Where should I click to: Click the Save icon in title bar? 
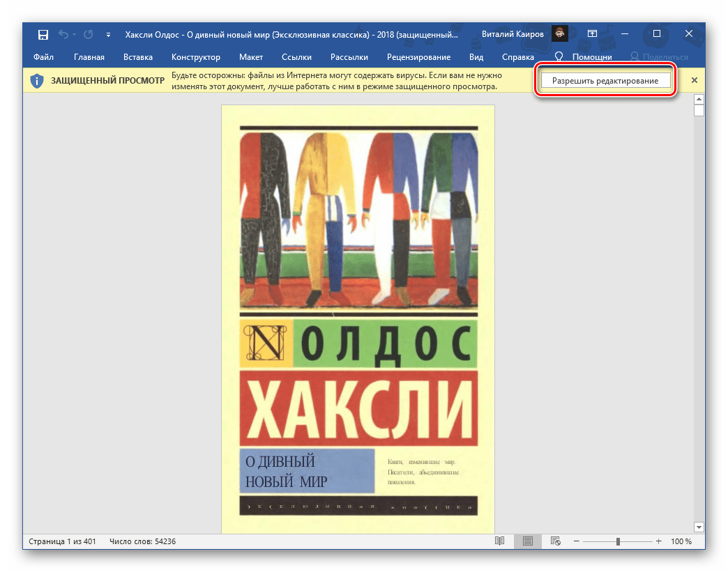43,35
